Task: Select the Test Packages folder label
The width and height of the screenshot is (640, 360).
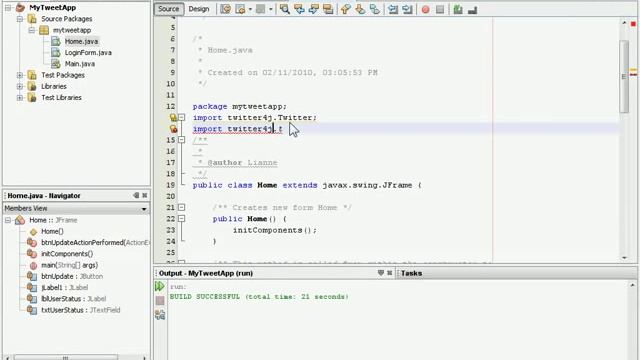Action: [63, 75]
